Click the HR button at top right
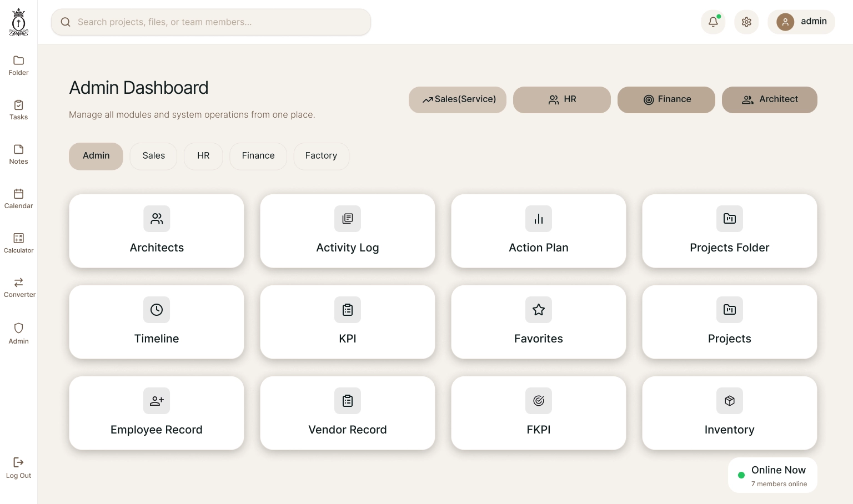The image size is (853, 504). coord(562,100)
